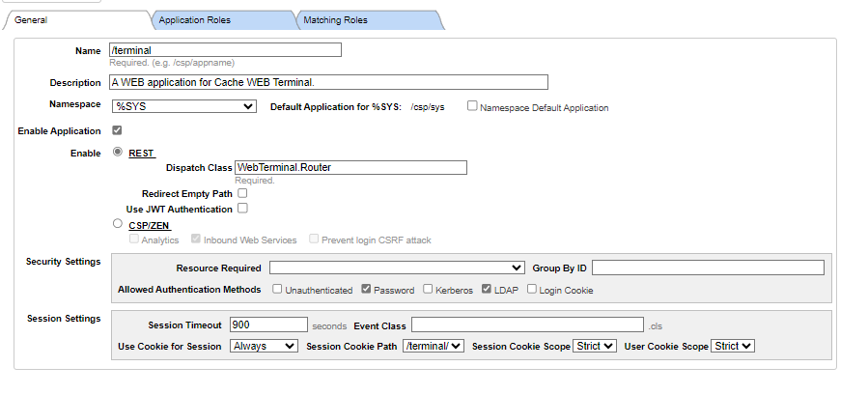Click the Name input field
This screenshot has width=868, height=395.
[x=225, y=50]
